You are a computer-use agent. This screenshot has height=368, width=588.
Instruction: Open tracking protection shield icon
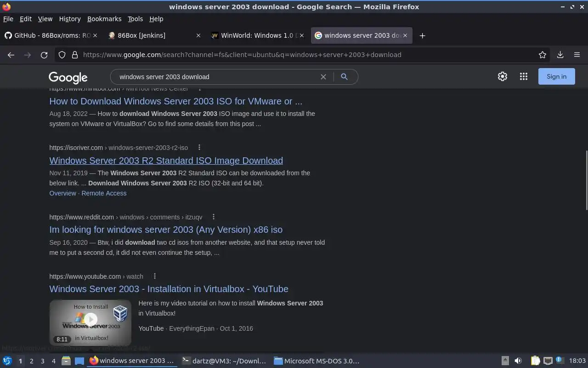62,55
